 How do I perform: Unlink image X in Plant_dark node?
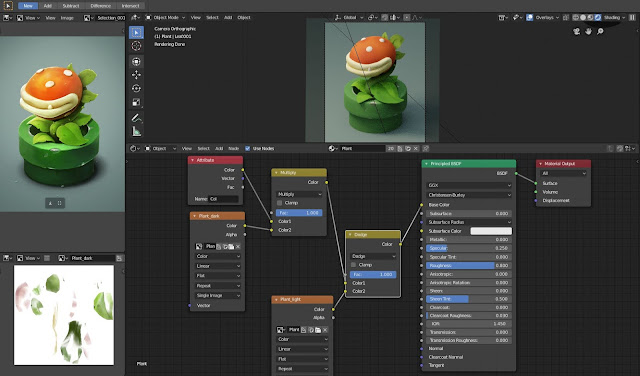(x=238, y=246)
